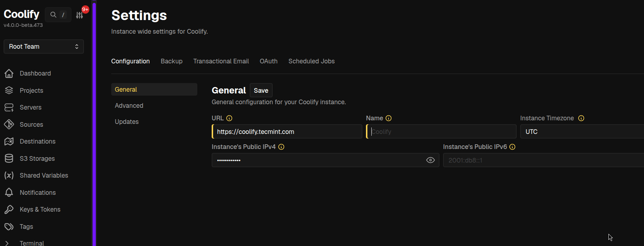Click the Coolify logo title
Screen dimensions: 644x246
tap(22, 14)
